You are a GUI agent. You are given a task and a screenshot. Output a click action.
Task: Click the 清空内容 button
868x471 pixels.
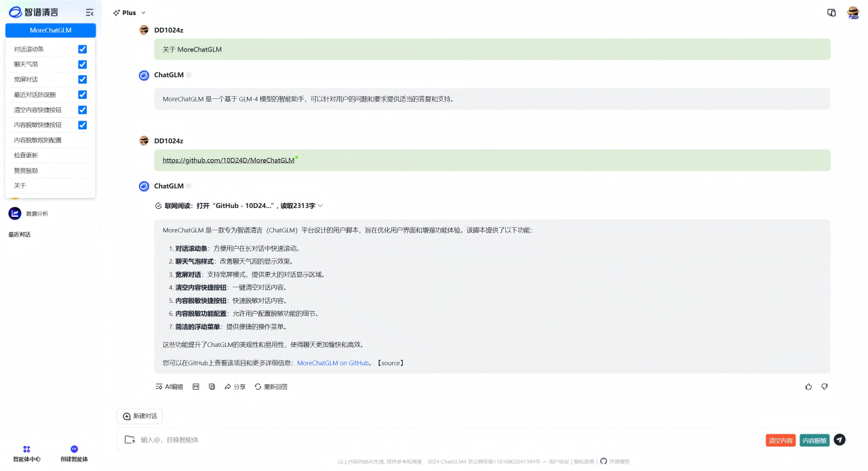click(x=781, y=440)
